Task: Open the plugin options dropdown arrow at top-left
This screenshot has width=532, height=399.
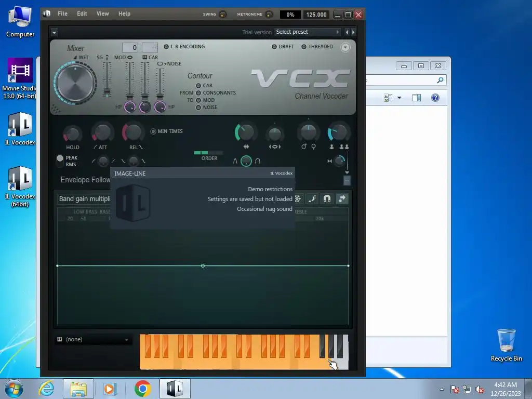Action: 54,33
